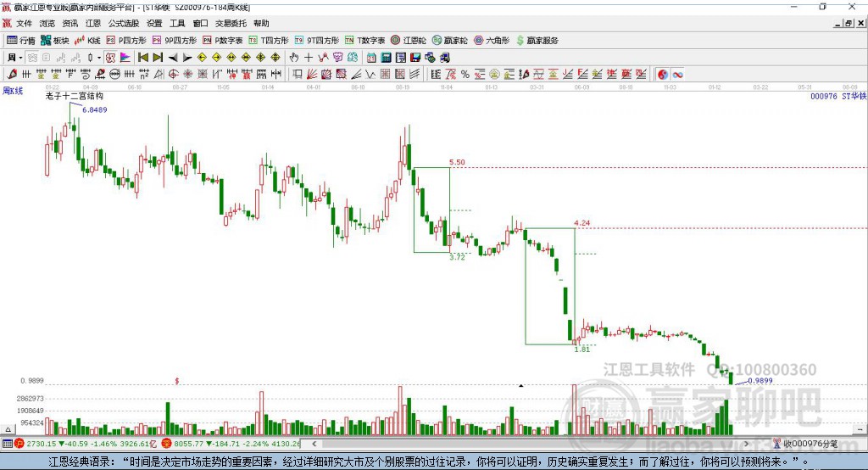Image resolution: width=868 pixels, height=470 pixels.
Task: Open the T四方形 tool
Action: tap(269, 41)
